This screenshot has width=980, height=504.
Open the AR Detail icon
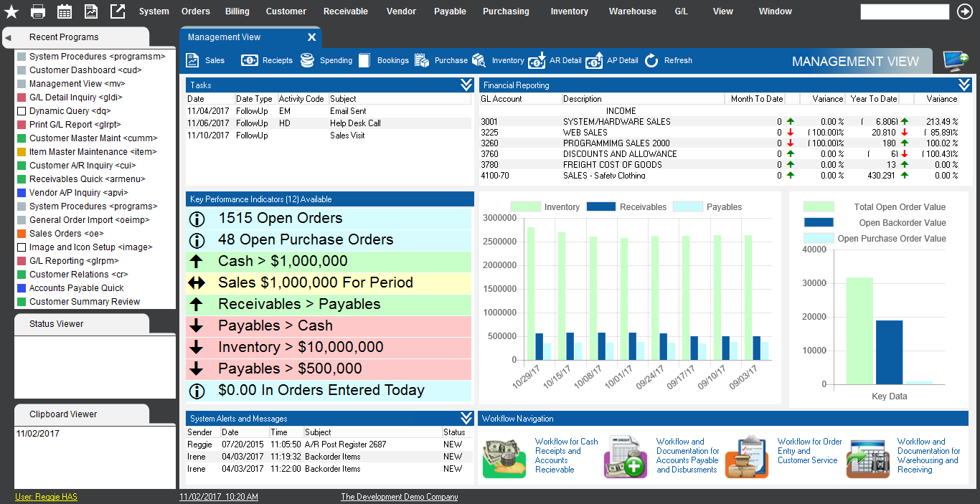(537, 62)
